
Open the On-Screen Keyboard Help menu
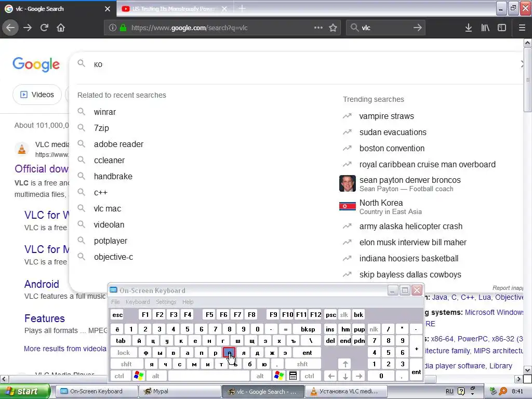click(188, 302)
